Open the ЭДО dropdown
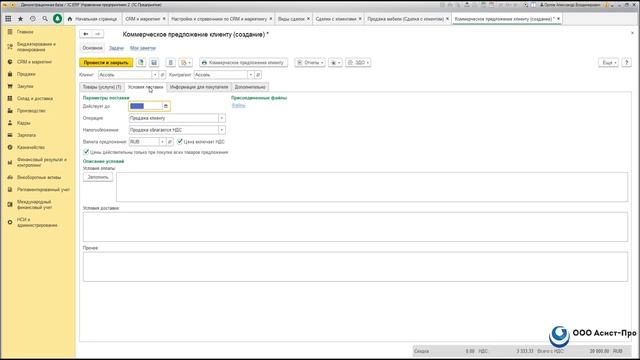The image size is (640, 360). 358,62
